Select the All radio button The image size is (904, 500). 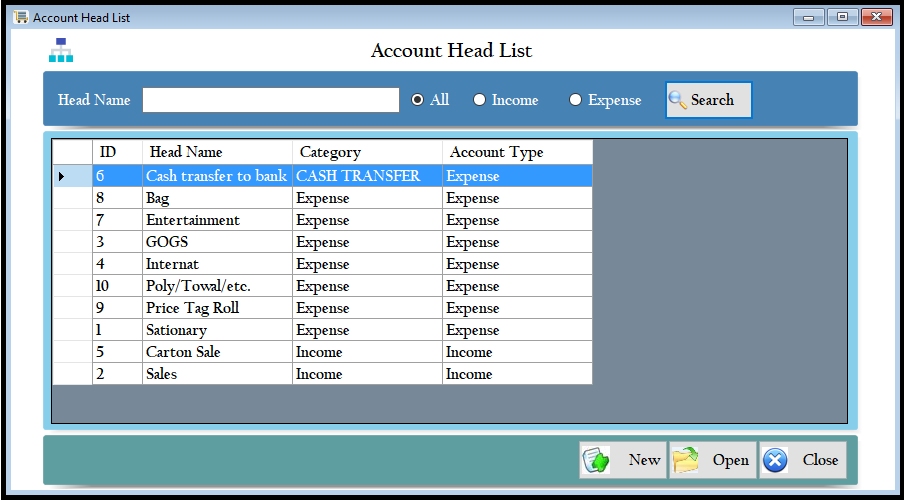point(418,100)
